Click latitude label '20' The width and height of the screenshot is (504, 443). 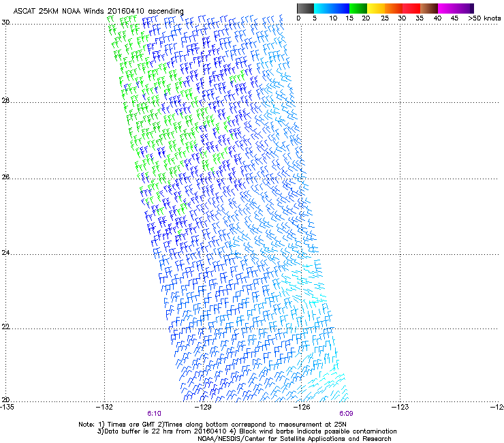[x=5, y=400]
